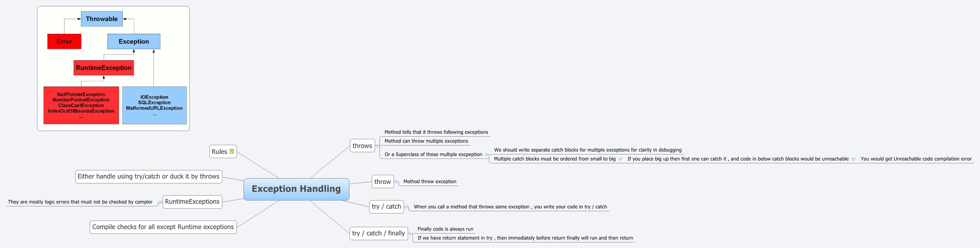Click the blue Exception box in diagram
The height and width of the screenshot is (248, 980).
[133, 42]
